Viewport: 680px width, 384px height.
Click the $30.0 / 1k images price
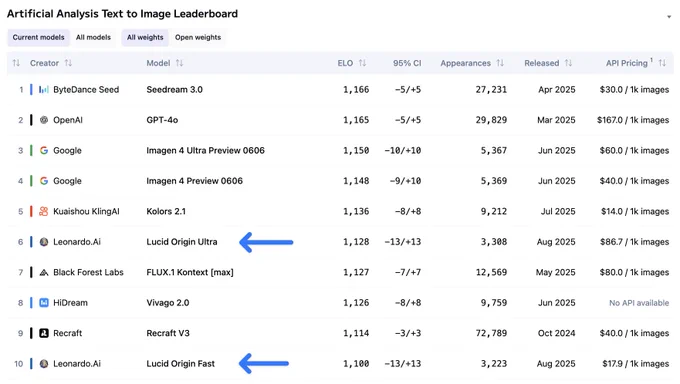(634, 90)
